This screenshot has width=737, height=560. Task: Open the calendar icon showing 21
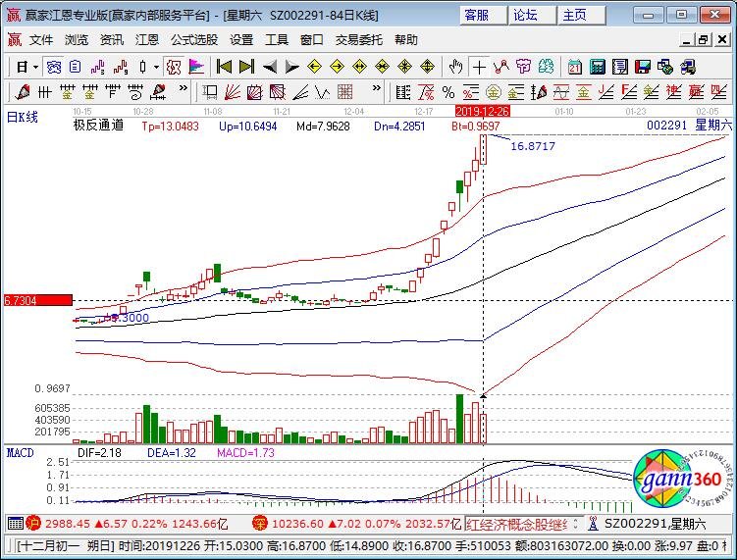coord(574,67)
